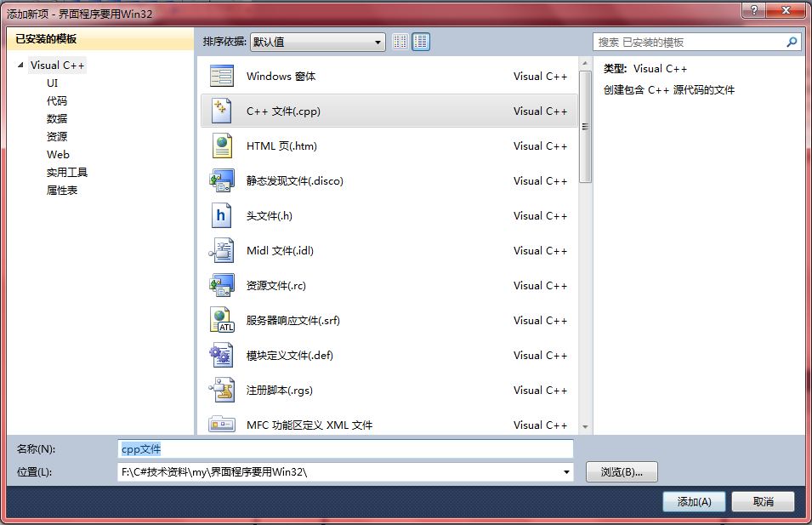Screen dimensions: 812x525
Task: Select the 实用工具 category
Action: [x=67, y=172]
